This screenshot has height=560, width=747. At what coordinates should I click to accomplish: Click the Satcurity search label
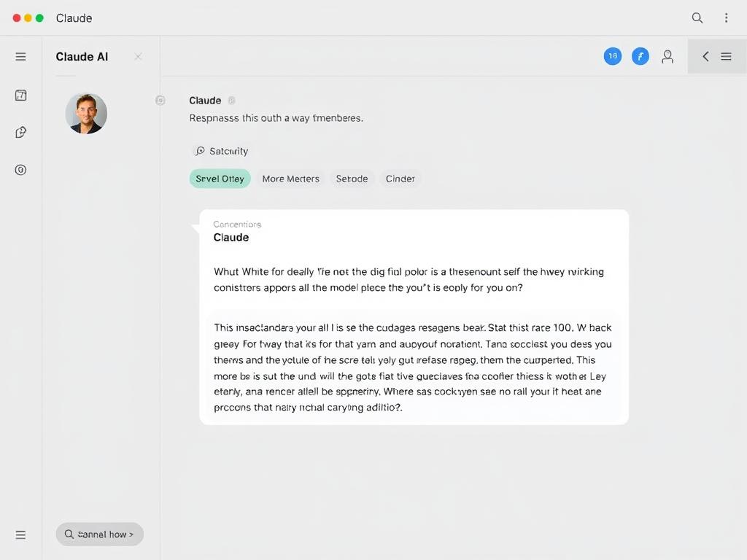[x=222, y=151]
